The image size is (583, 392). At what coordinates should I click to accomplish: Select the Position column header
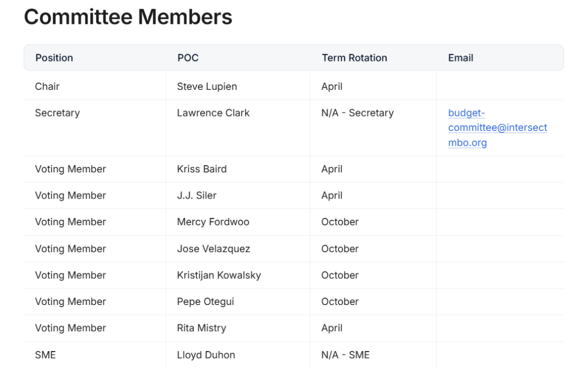[54, 58]
